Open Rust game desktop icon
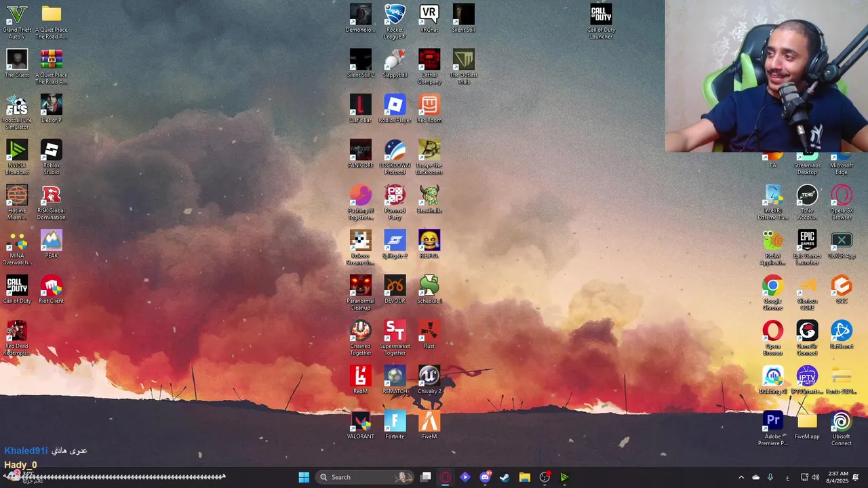The width and height of the screenshot is (868, 488). (429, 335)
